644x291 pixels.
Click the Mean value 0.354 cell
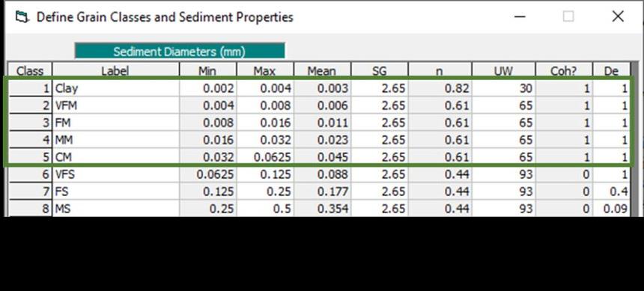tap(323, 209)
